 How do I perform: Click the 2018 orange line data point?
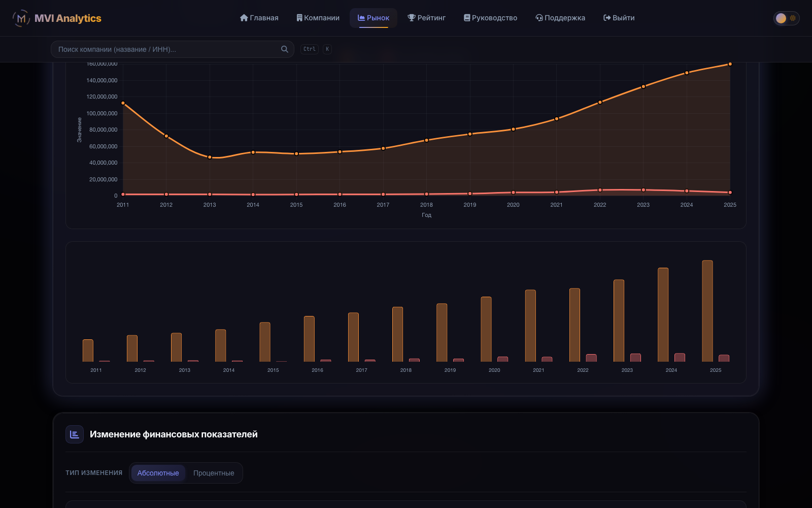tap(426, 140)
